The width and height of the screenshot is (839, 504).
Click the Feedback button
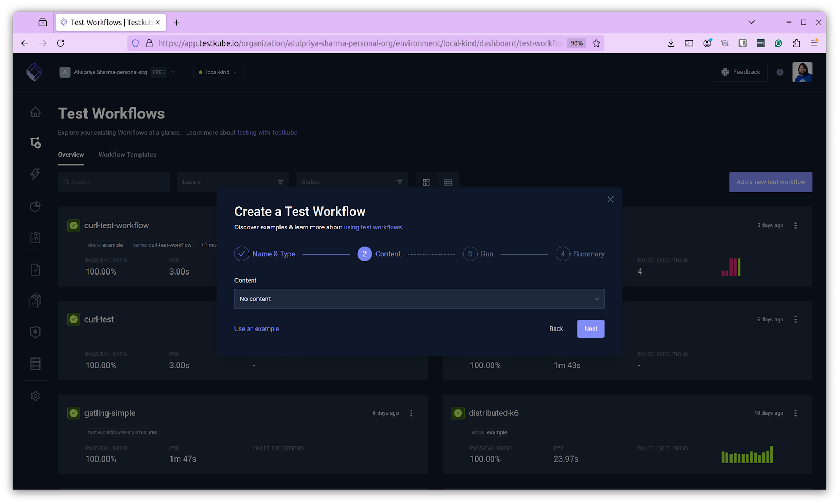740,72
